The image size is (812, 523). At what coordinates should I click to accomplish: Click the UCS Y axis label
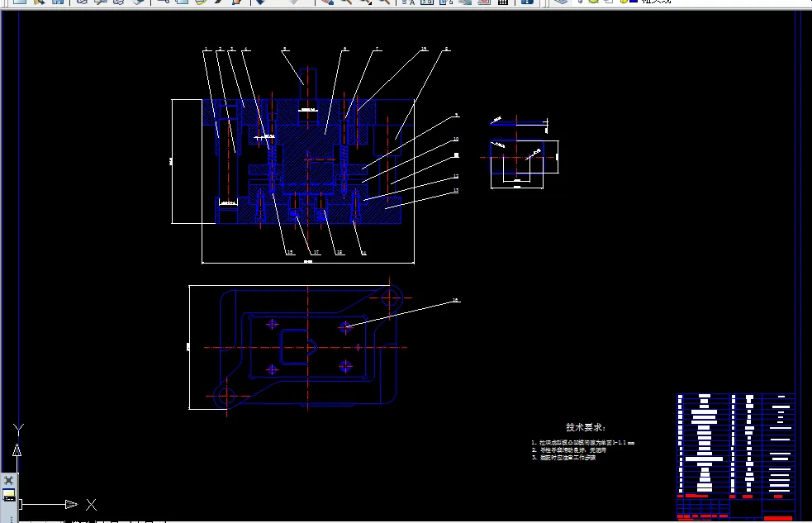19,429
